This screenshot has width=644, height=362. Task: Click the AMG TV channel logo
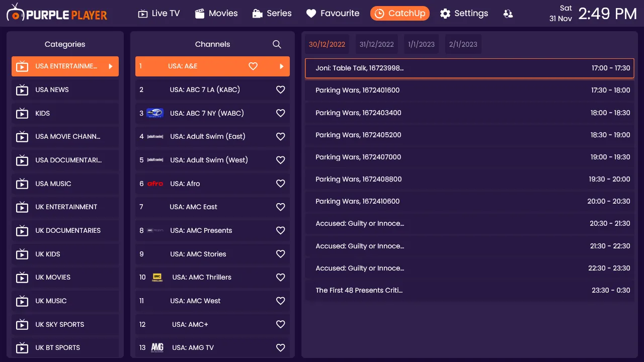[157, 347]
